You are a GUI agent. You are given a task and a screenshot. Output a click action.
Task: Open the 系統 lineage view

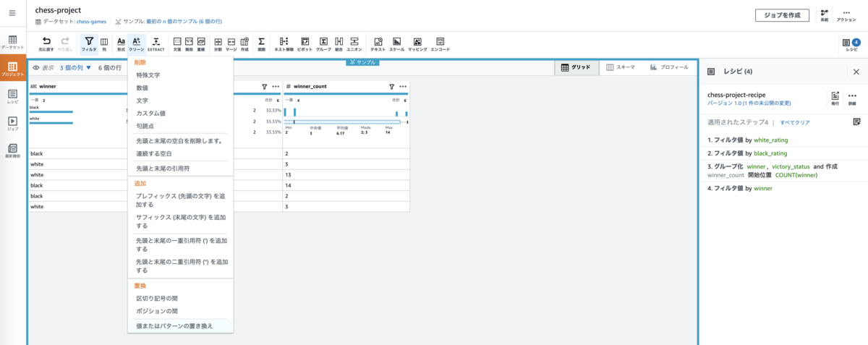tap(824, 15)
